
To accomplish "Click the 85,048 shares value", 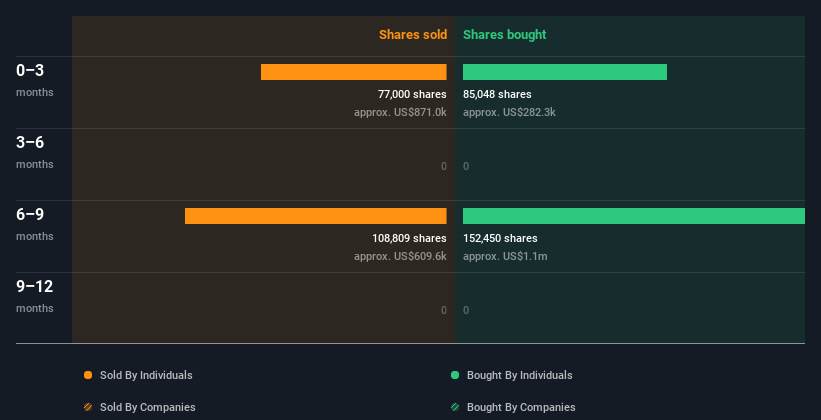I will click(x=497, y=94).
